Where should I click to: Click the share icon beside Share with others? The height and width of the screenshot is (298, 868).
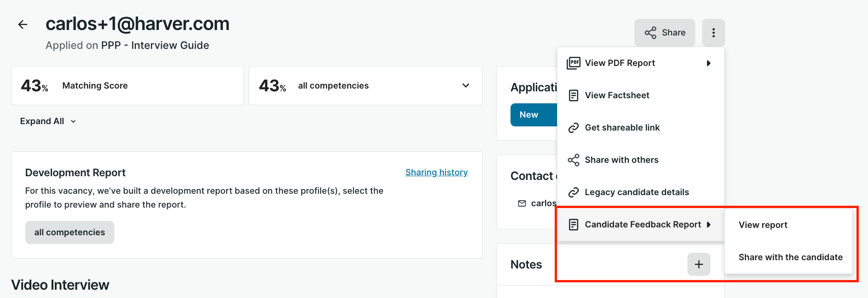tap(574, 160)
